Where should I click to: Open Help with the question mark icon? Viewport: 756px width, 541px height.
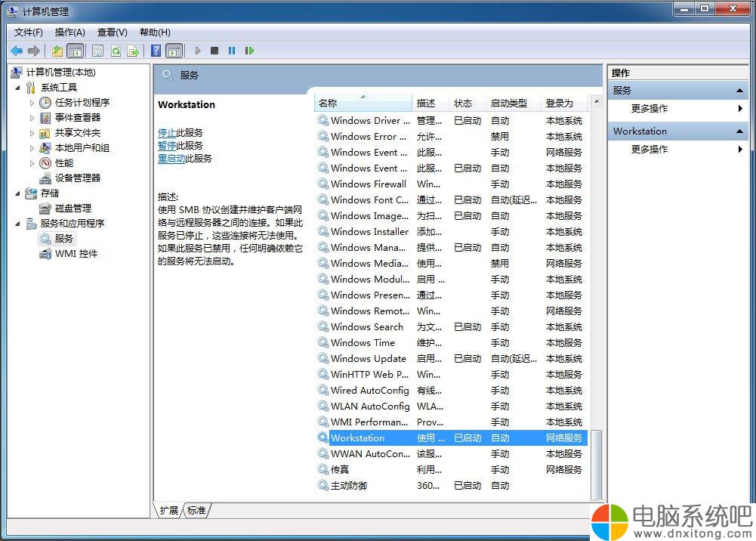pyautogui.click(x=156, y=51)
